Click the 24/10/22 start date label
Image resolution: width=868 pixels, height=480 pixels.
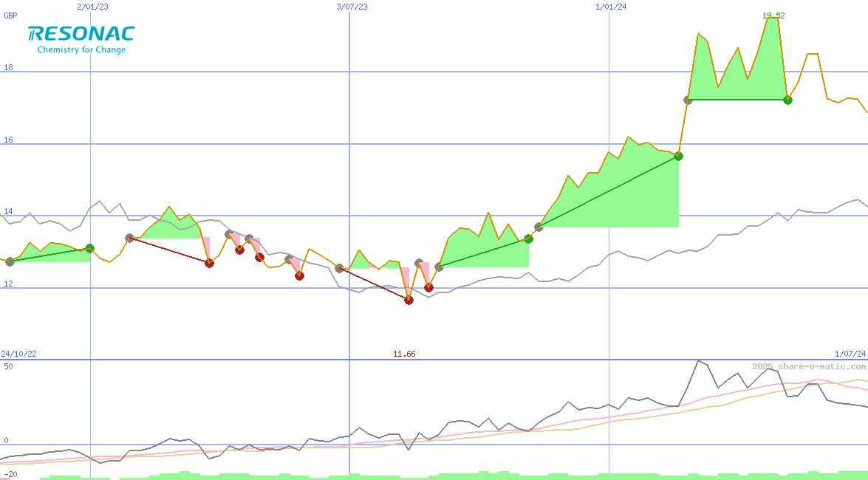(19, 354)
